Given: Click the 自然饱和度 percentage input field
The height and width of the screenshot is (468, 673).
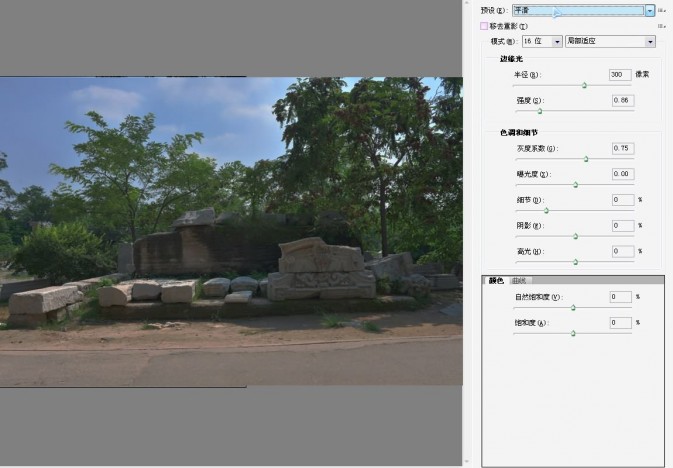Looking at the screenshot, I should tap(621, 297).
